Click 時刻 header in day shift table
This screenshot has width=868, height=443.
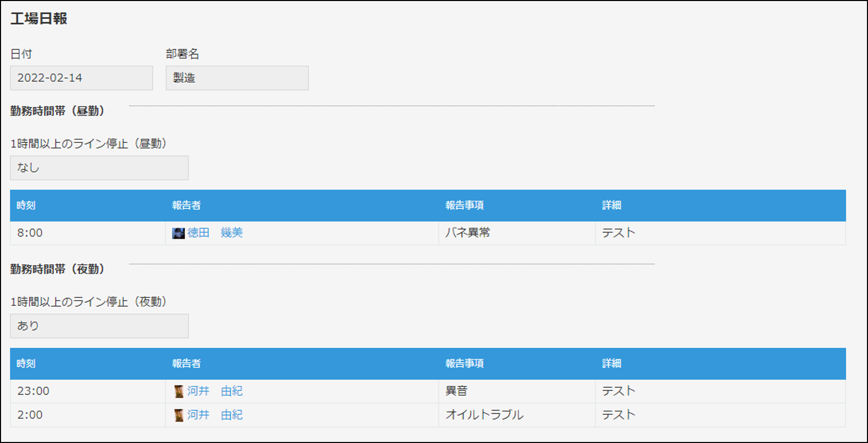[x=26, y=206]
